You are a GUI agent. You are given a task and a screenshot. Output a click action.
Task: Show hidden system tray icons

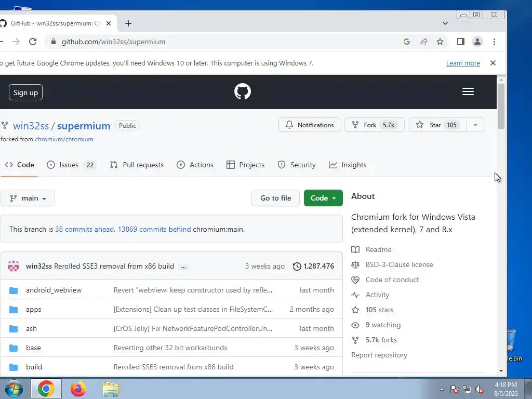[442, 389]
